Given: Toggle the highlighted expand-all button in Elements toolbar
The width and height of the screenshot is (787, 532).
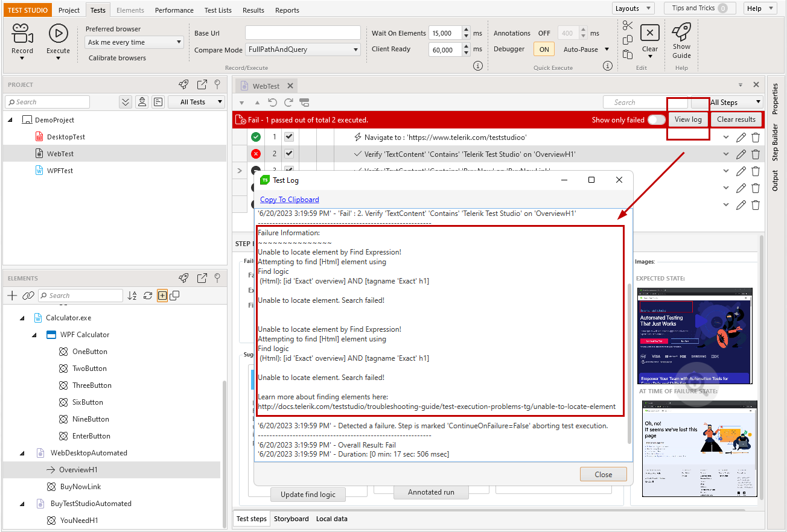Looking at the screenshot, I should tap(162, 296).
